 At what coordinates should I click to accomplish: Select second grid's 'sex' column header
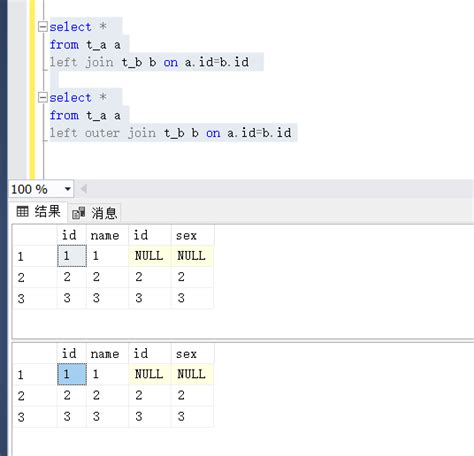pos(192,354)
